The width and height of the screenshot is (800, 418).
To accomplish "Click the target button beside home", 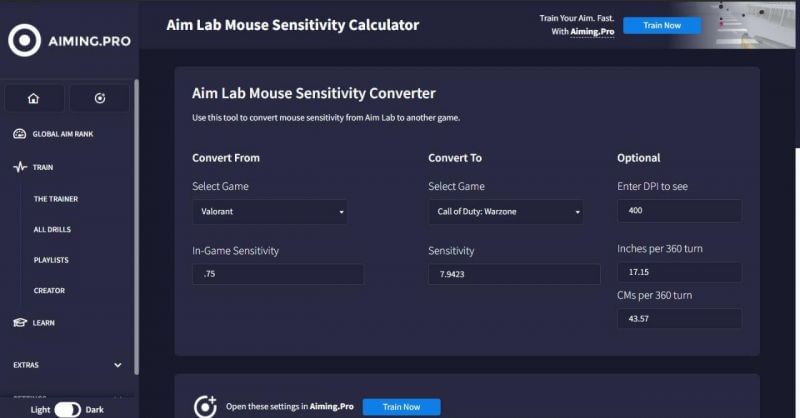I will point(99,98).
